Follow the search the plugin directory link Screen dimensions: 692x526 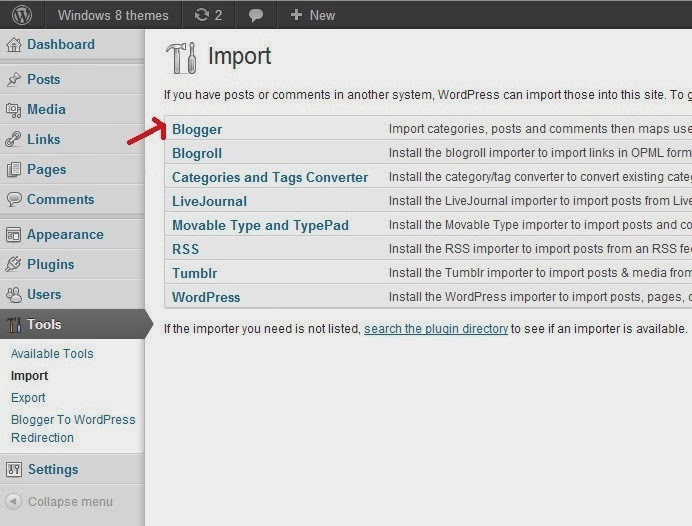point(436,329)
